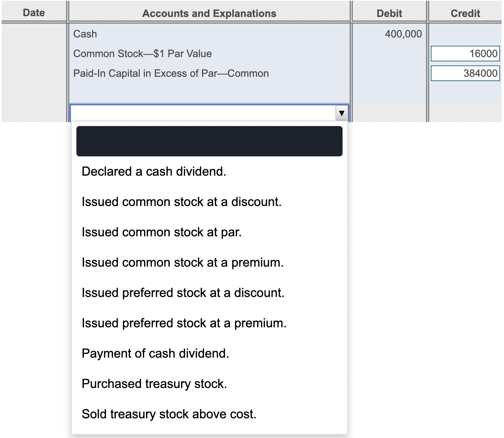Choose 'Payment of cash dividend.' option
This screenshot has width=504, height=438.
coord(155,354)
